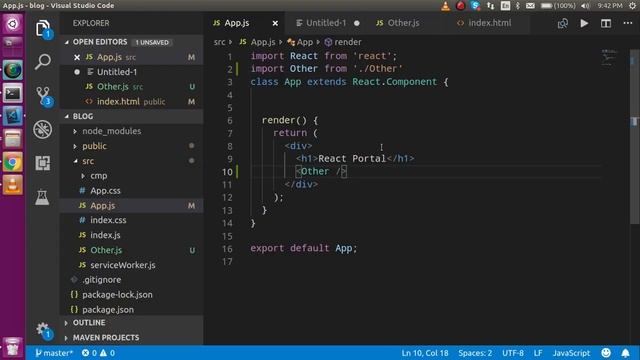Open VLC from the Ubuntu dock
This screenshot has height=360, width=640.
point(13,185)
